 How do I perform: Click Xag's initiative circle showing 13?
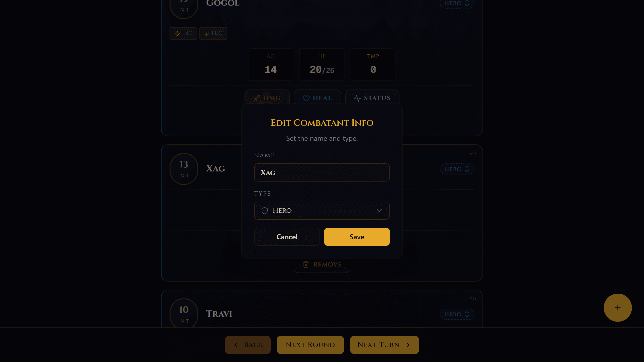[184, 169]
